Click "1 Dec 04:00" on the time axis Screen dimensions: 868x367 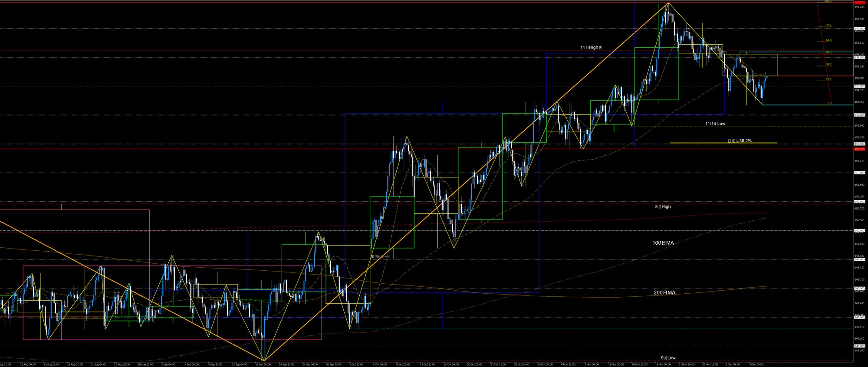coord(733,364)
